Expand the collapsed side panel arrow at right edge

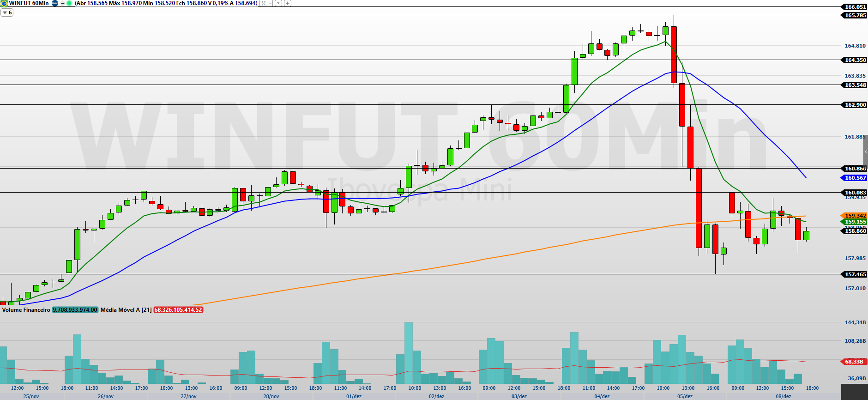(865, 152)
